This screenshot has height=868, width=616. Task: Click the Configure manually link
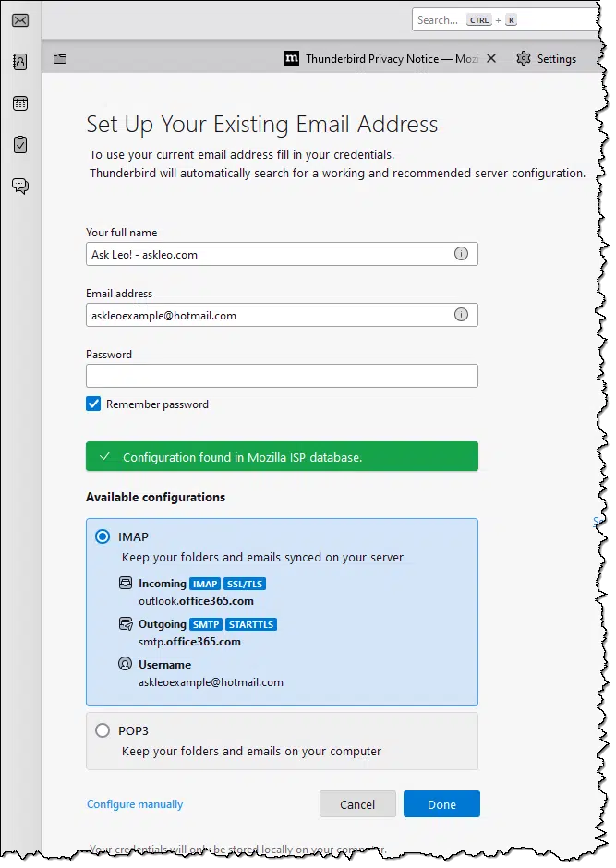click(135, 803)
